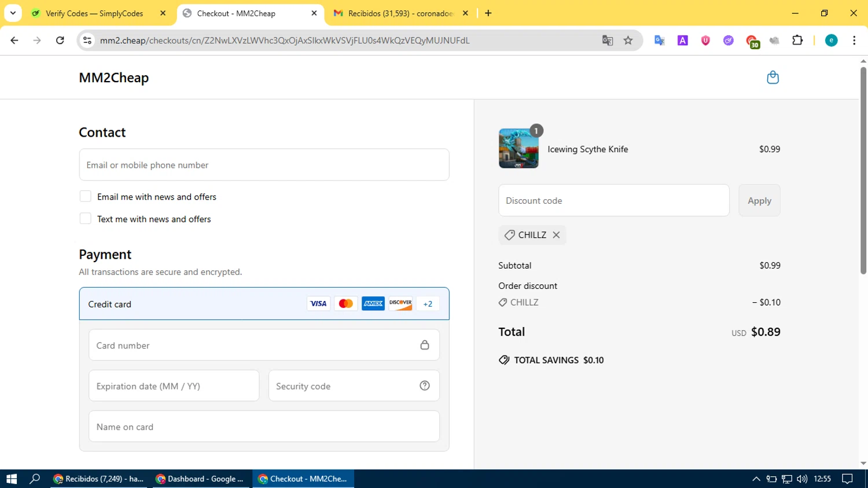868x488 pixels.
Task: Bookmark this page with the star icon
Action: tap(628, 41)
